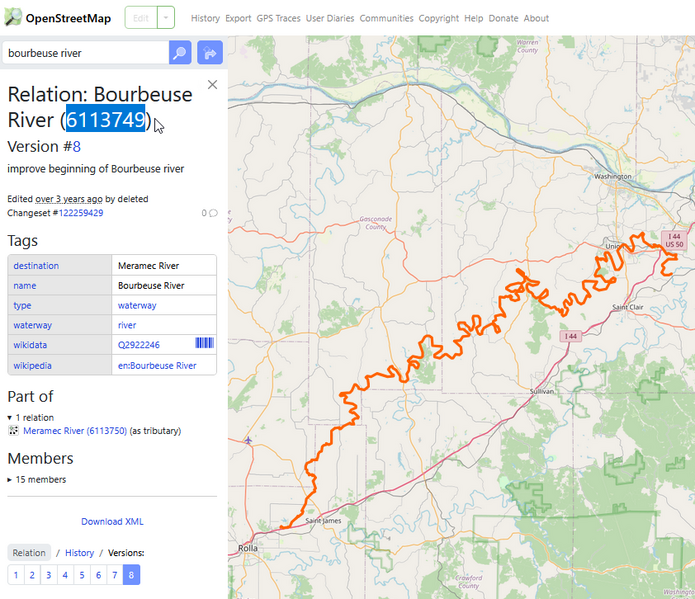695x599 pixels.
Task: Click the relation icon beside Meramec River
Action: pos(14,431)
